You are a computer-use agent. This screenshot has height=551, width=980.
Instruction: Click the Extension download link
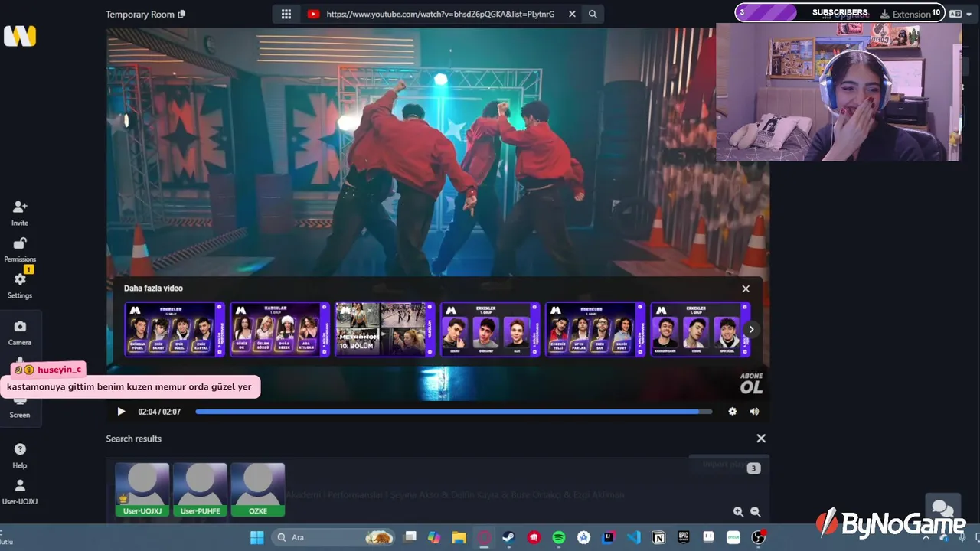click(906, 15)
